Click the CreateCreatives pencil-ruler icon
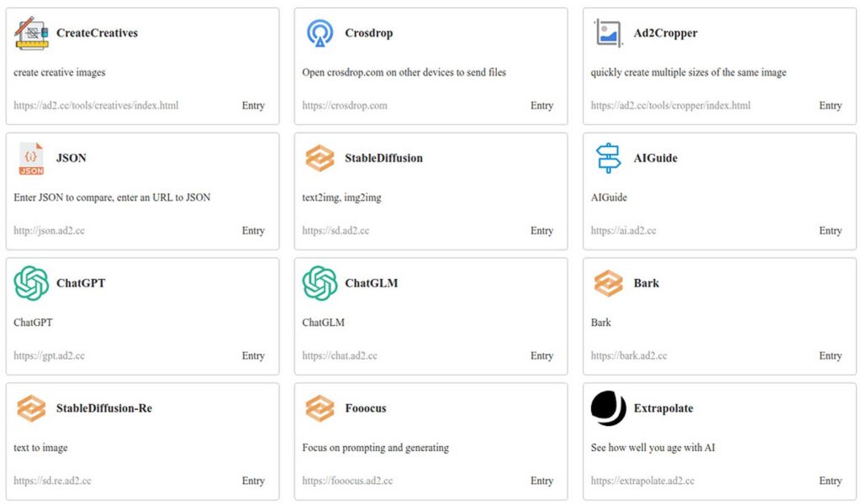Viewport: 861px width, 504px height. click(30, 33)
